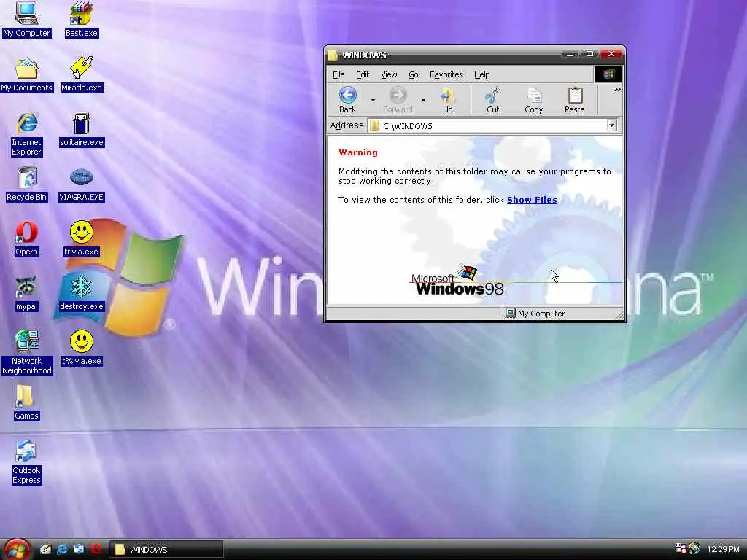Click the folder icon in WINDOWS title bar
Image resolution: width=747 pixels, height=560 pixels.
[333, 55]
